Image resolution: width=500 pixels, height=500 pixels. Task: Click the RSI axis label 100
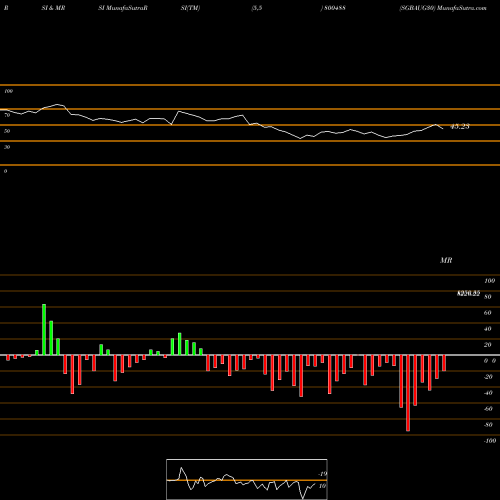click(x=8, y=91)
